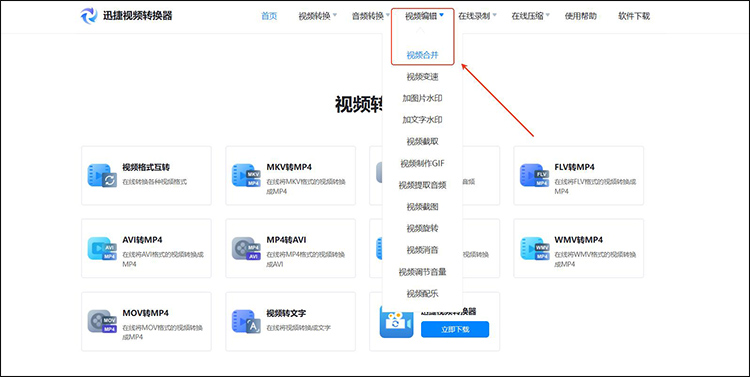This screenshot has width=750, height=377.
Task: Expand the 视频转换 dropdown arrow
Action: pos(335,15)
